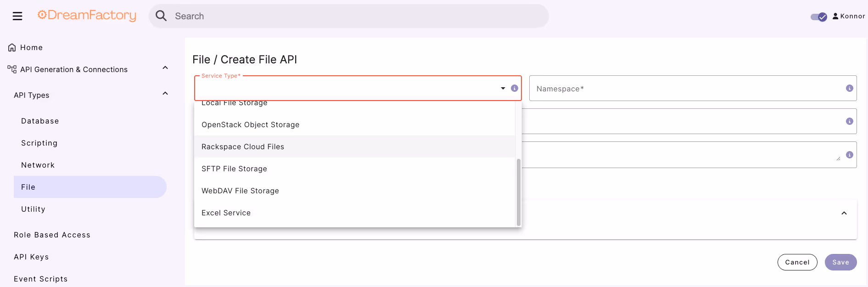Open the File API type

click(x=90, y=187)
